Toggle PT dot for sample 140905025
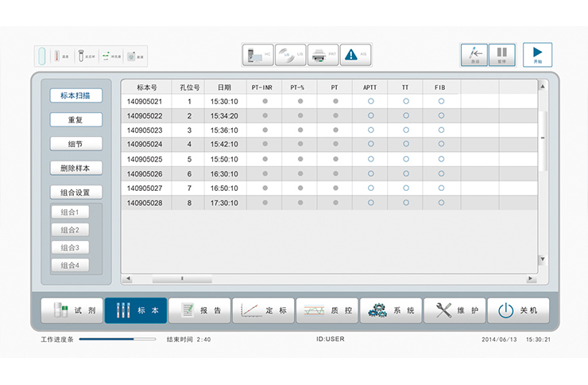This screenshot has width=588, height=385. pyautogui.click(x=335, y=159)
